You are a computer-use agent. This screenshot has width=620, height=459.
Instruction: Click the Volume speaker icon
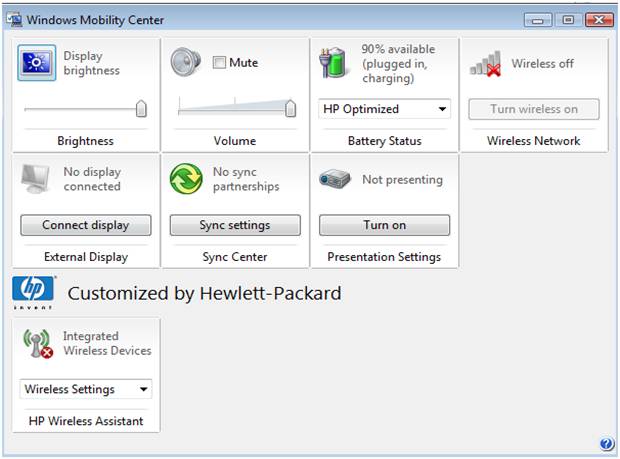pos(185,62)
